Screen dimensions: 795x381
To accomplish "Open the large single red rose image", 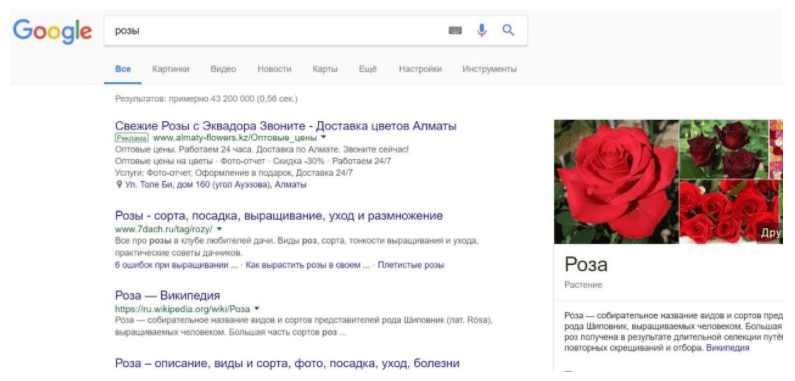I will (616, 182).
